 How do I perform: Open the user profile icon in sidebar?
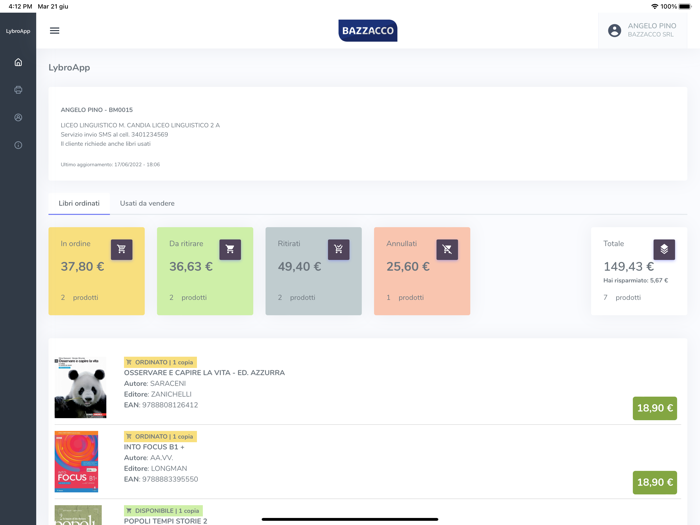click(x=18, y=117)
